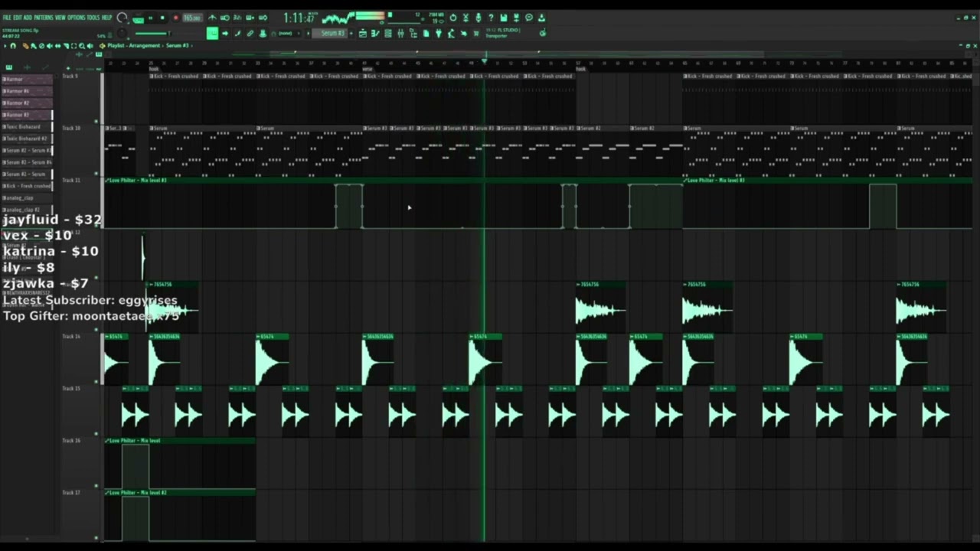Viewport: 980px width, 551px height.
Task: Open the VIEW menu
Action: coord(60,17)
